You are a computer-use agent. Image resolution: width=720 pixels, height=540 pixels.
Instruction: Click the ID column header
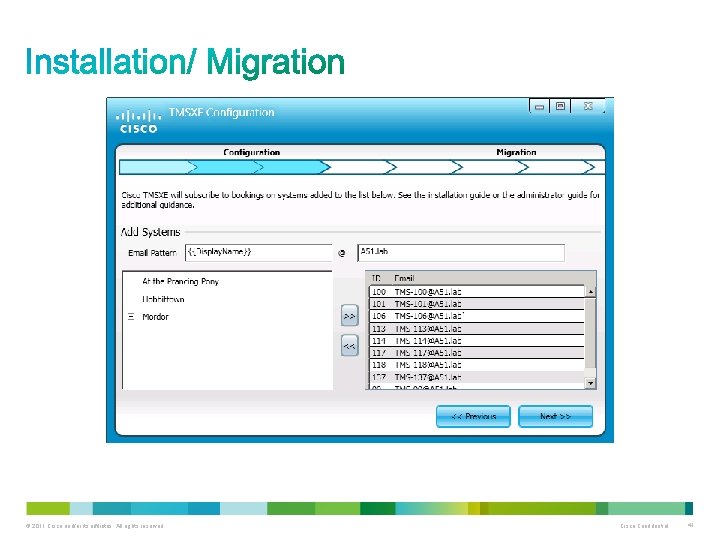tap(376, 278)
